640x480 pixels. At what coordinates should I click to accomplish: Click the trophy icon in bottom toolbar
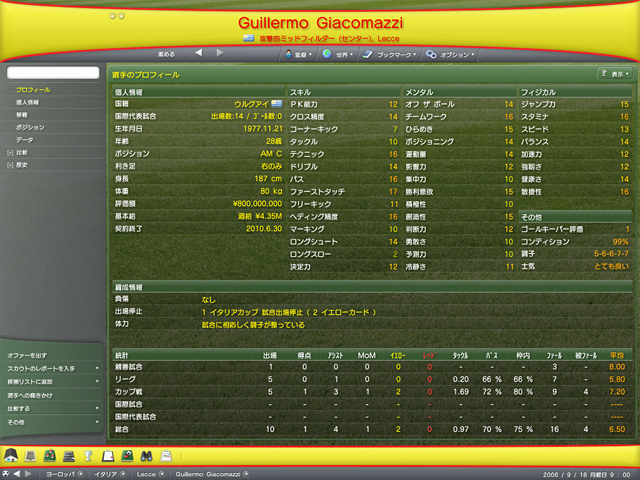click(86, 456)
